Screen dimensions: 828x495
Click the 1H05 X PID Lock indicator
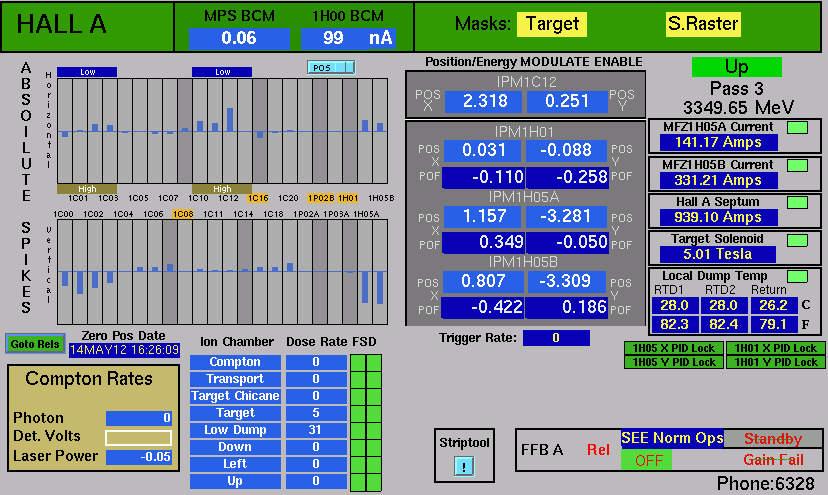673,348
